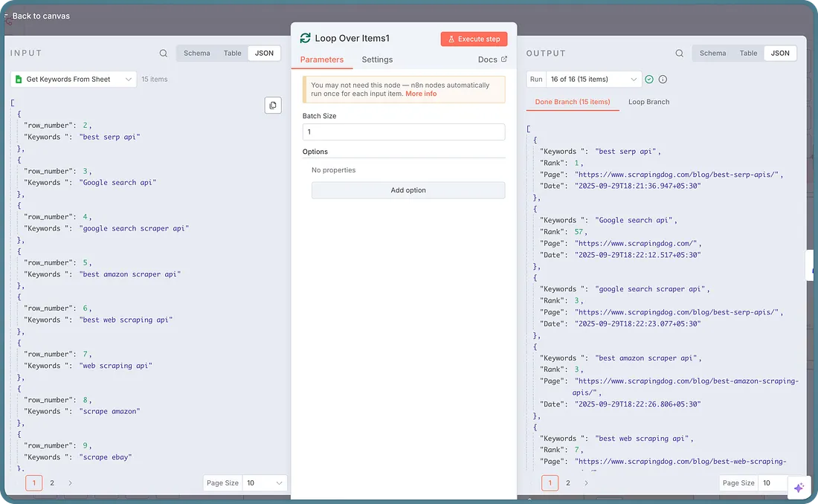Switch to the Loop Branch tab
The height and width of the screenshot is (504, 818).
(x=648, y=102)
